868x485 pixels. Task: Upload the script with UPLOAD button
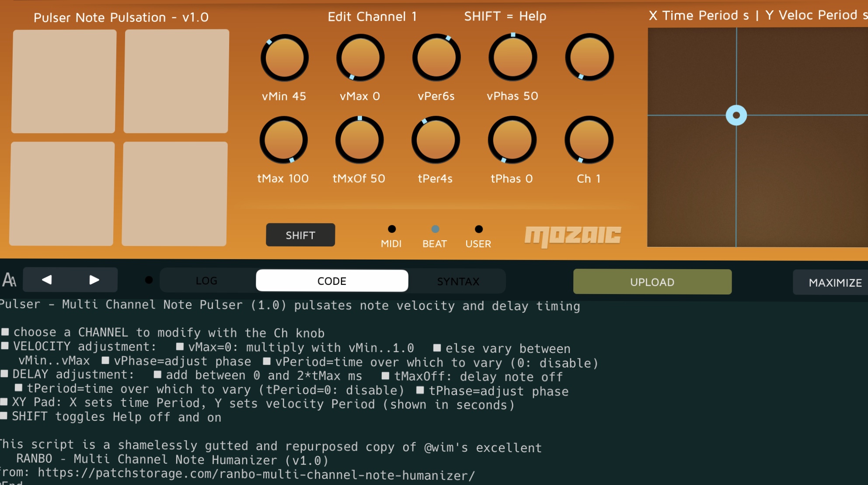click(x=652, y=282)
